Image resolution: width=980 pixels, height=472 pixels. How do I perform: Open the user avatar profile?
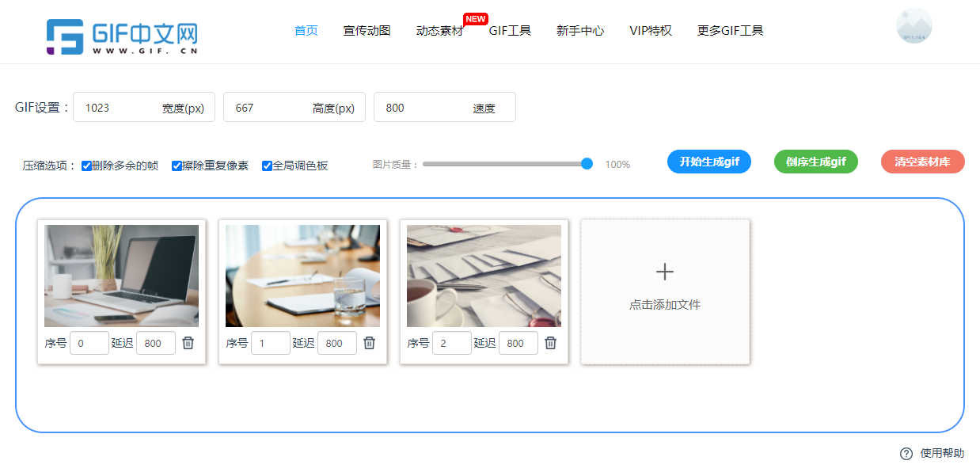tap(914, 26)
